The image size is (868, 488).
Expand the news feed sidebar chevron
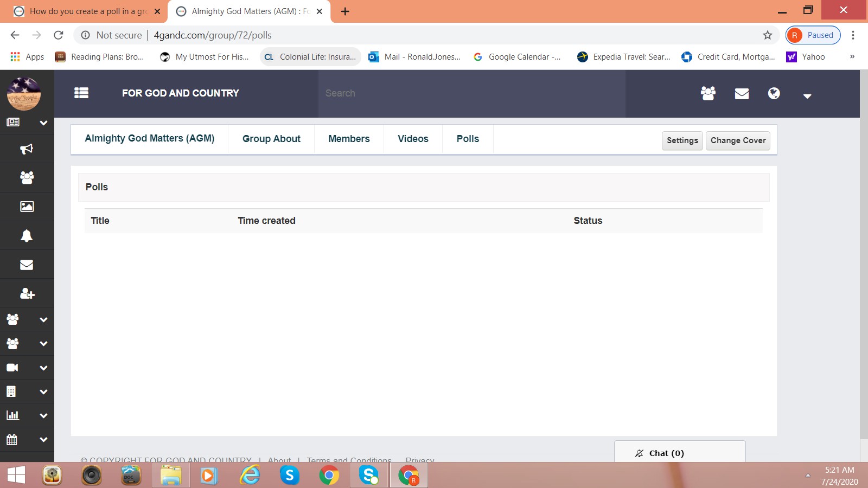(x=43, y=123)
